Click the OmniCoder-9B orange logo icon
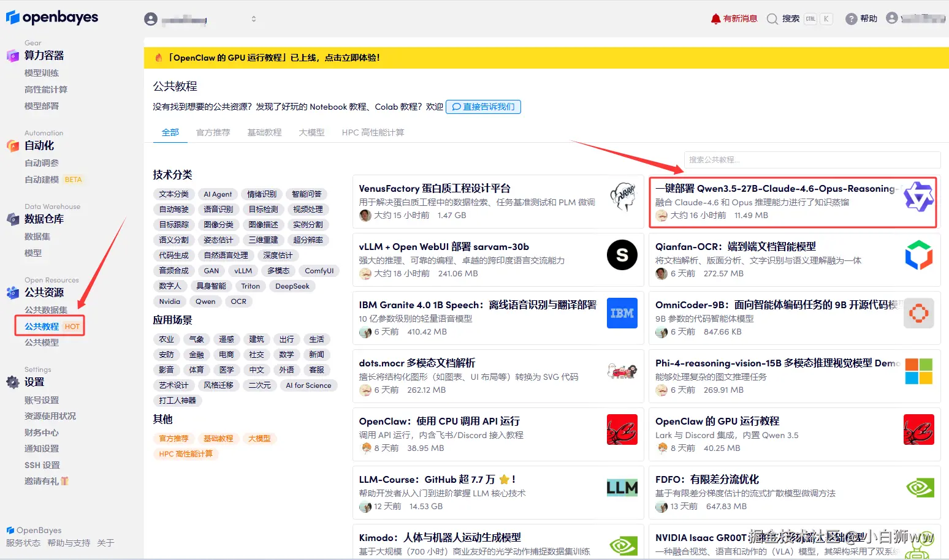949x560 pixels. [x=918, y=313]
